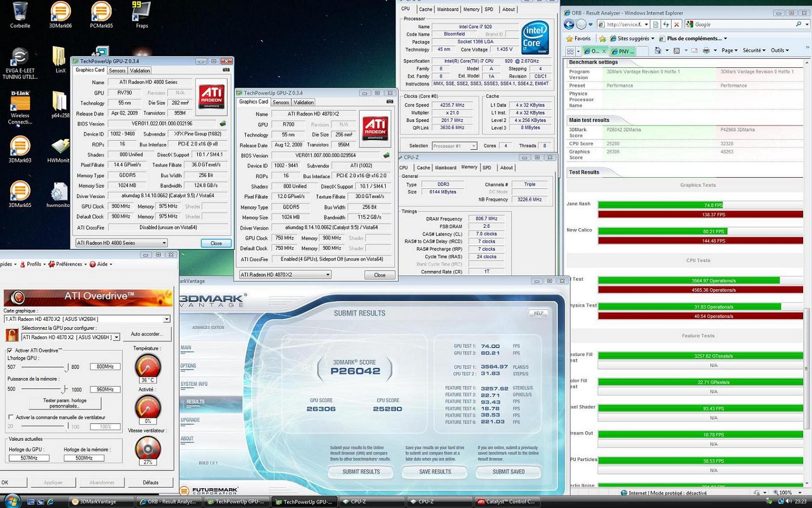Adjust the GPU clock slider in Overdrive
812x508 pixels.
tap(66, 367)
